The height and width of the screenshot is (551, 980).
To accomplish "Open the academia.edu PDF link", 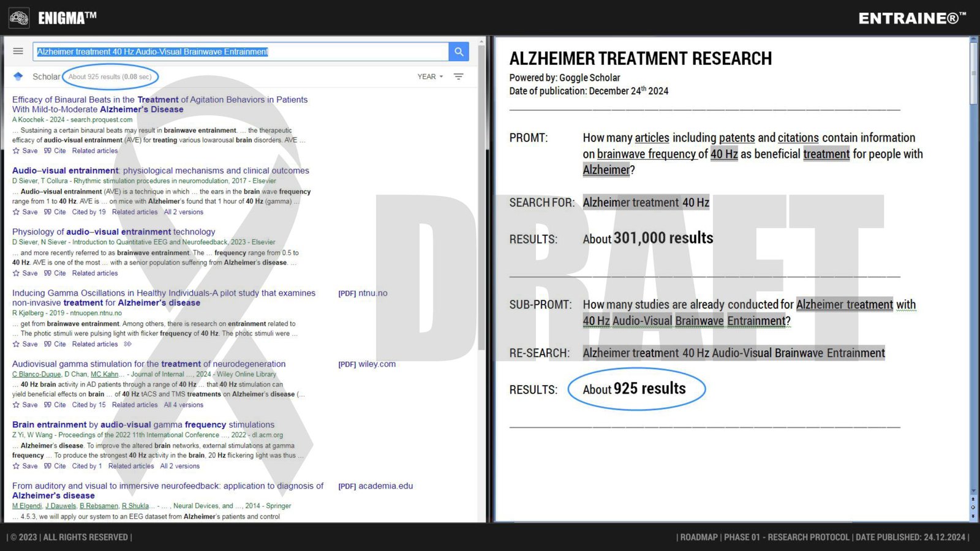I will pos(375,485).
